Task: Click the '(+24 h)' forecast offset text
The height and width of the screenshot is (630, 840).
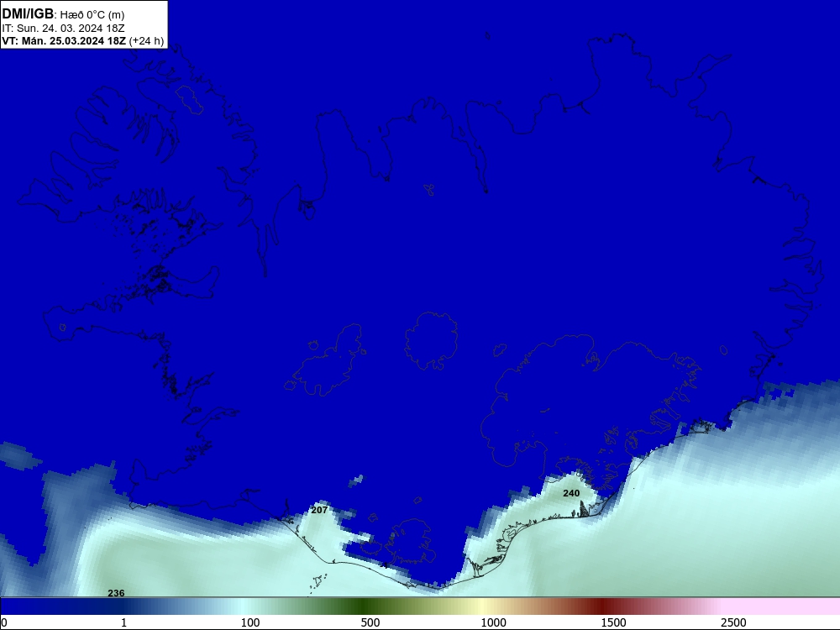Action: 146,40
